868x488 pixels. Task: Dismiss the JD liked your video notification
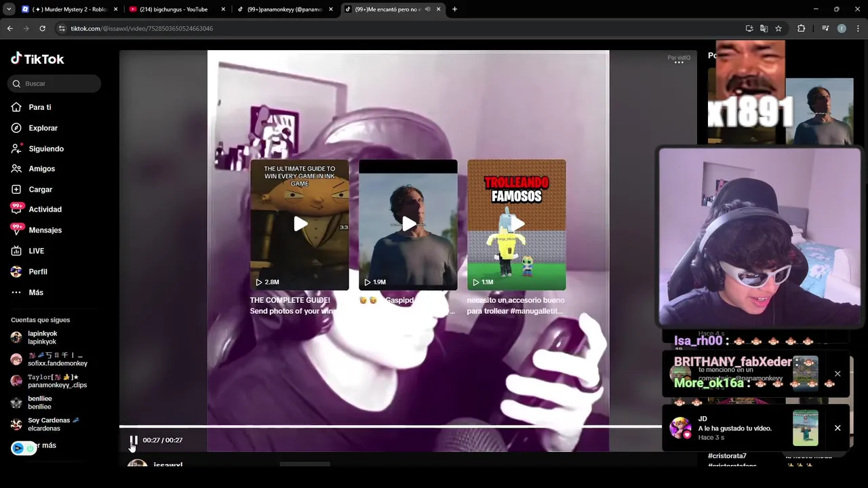[x=837, y=428]
